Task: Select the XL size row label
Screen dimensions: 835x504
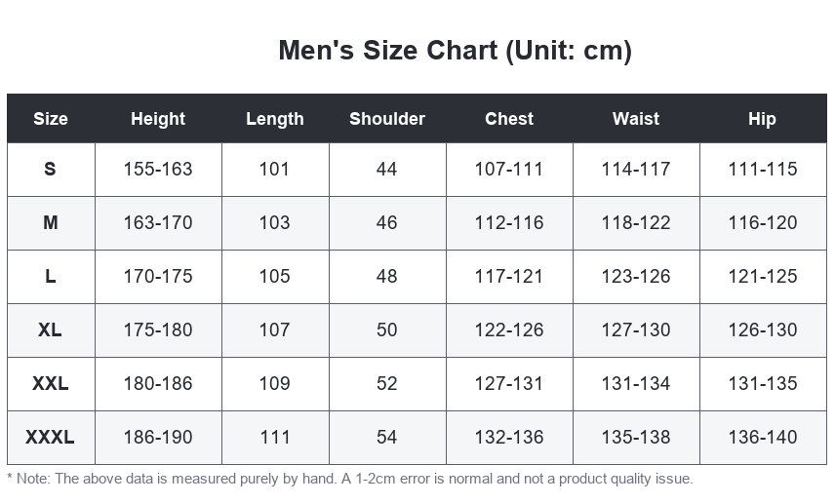Action: coord(51,330)
